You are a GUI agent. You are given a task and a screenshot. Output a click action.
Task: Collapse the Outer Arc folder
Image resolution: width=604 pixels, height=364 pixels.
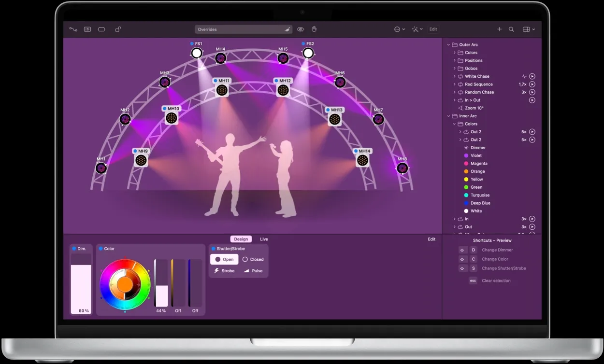tap(448, 45)
